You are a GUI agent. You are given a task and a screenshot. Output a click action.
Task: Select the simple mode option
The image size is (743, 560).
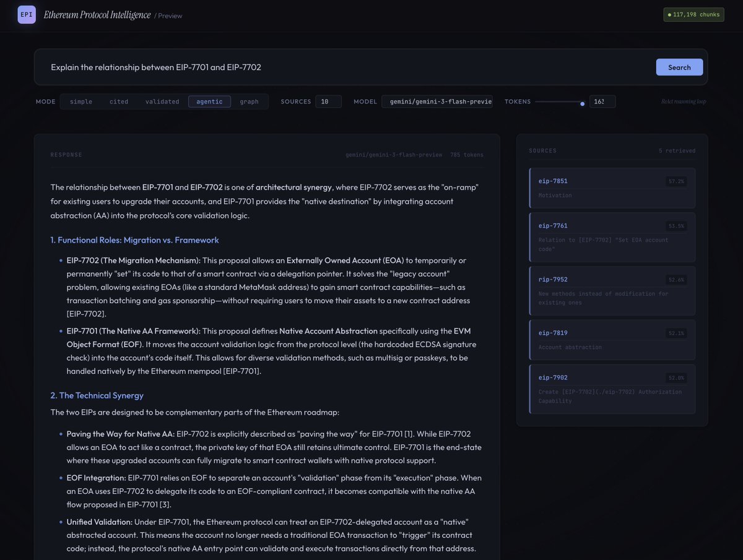click(x=81, y=101)
